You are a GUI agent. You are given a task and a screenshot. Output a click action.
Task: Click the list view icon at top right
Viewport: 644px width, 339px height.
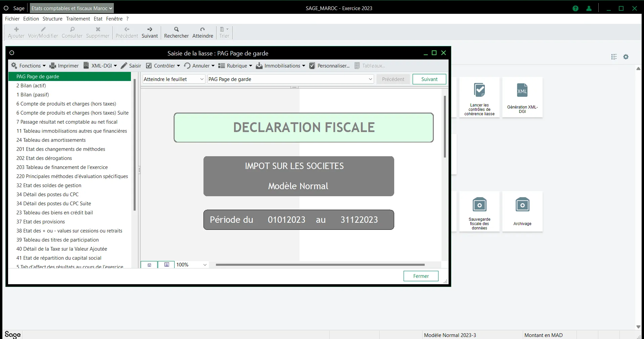pos(614,57)
